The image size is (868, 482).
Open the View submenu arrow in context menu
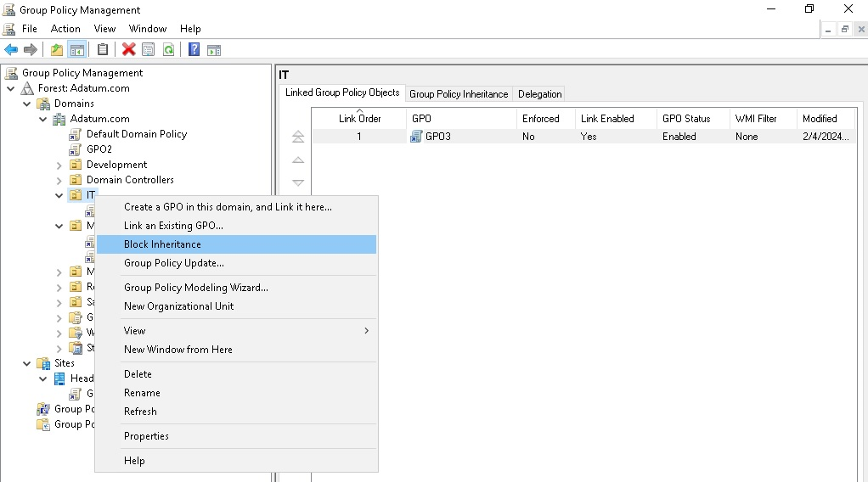click(366, 330)
